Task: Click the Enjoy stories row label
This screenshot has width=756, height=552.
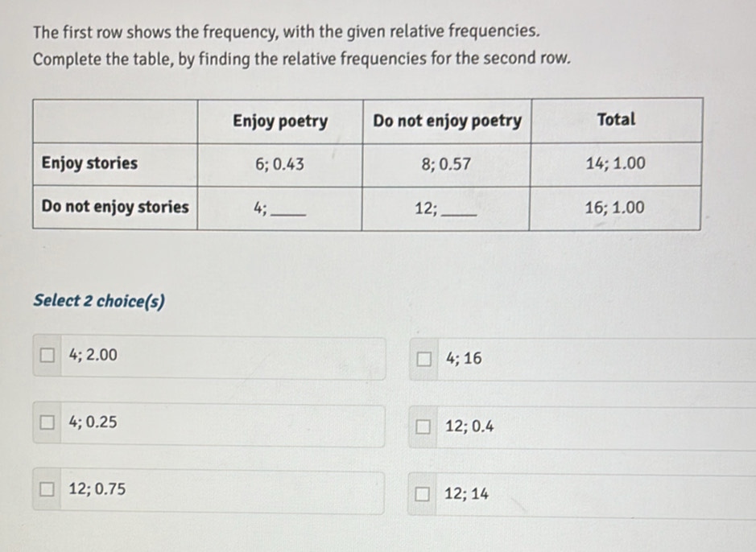Action: [x=89, y=163]
